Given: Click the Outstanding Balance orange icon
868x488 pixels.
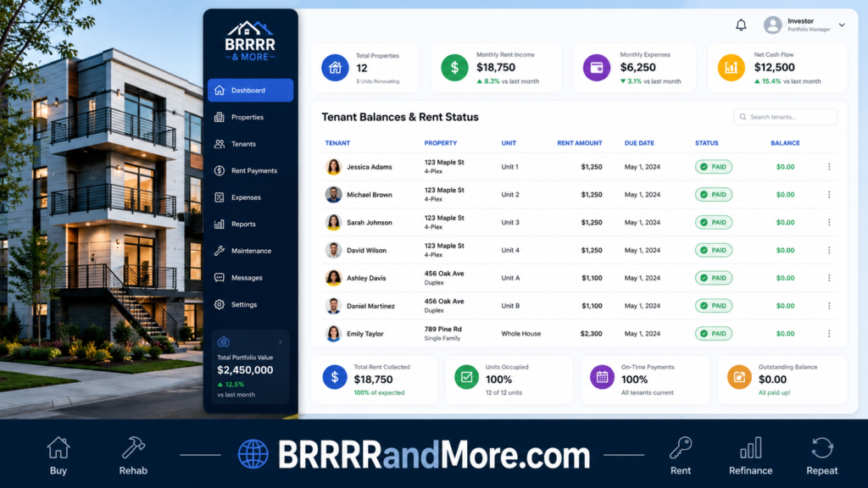Looking at the screenshot, I should (x=739, y=377).
